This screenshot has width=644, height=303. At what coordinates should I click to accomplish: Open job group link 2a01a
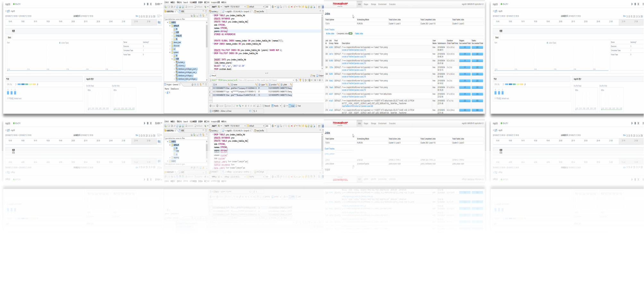tap(331, 54)
